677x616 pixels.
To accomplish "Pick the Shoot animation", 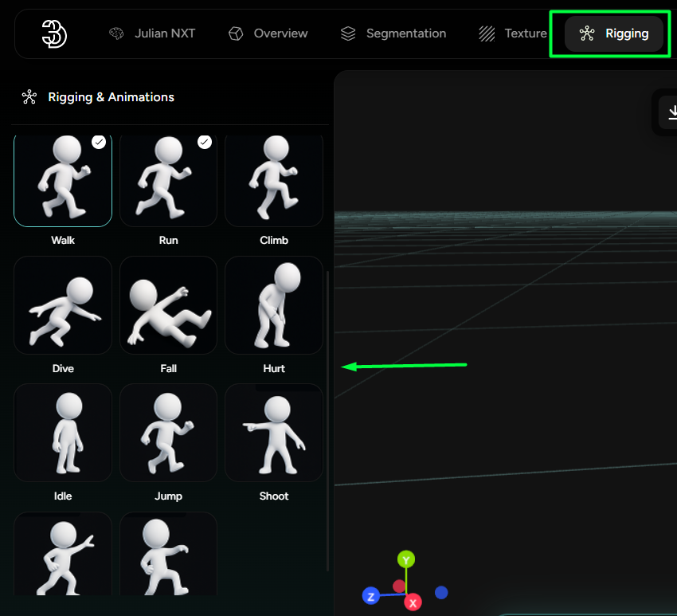I will point(273,433).
